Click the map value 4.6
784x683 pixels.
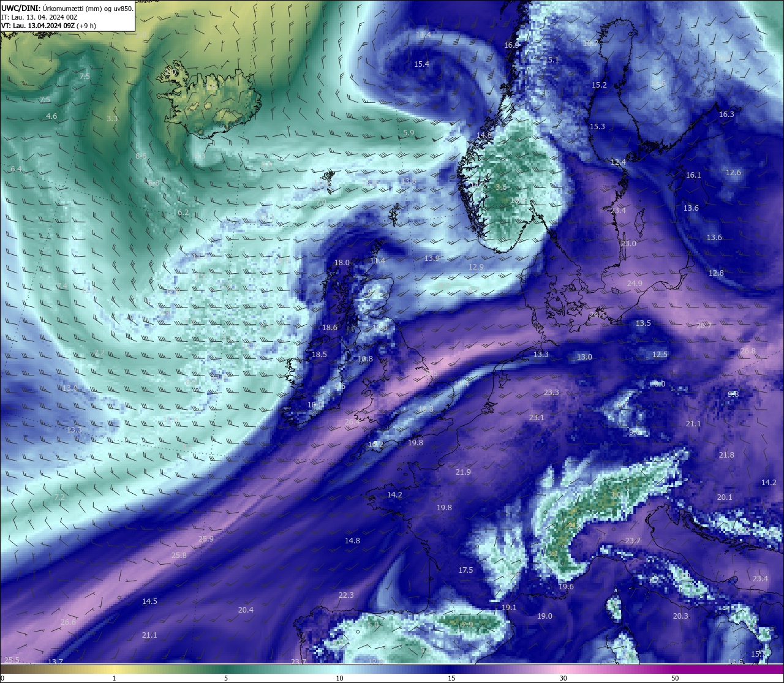coord(51,116)
